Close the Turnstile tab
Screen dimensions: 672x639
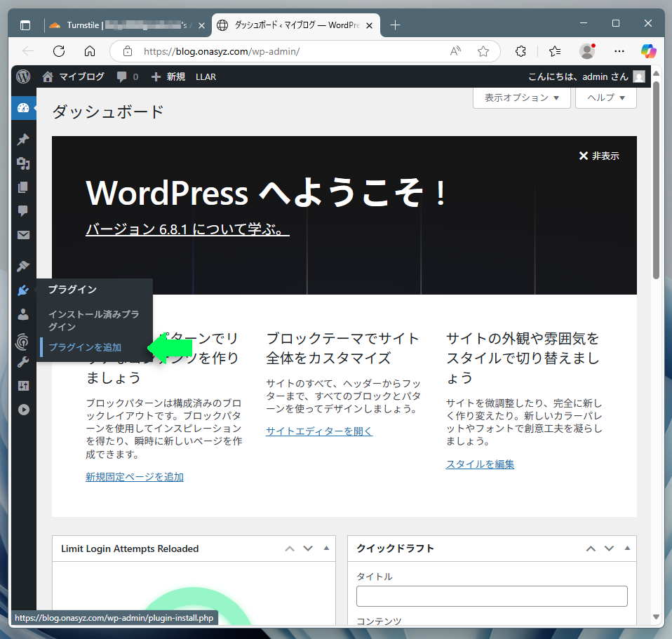tap(201, 26)
